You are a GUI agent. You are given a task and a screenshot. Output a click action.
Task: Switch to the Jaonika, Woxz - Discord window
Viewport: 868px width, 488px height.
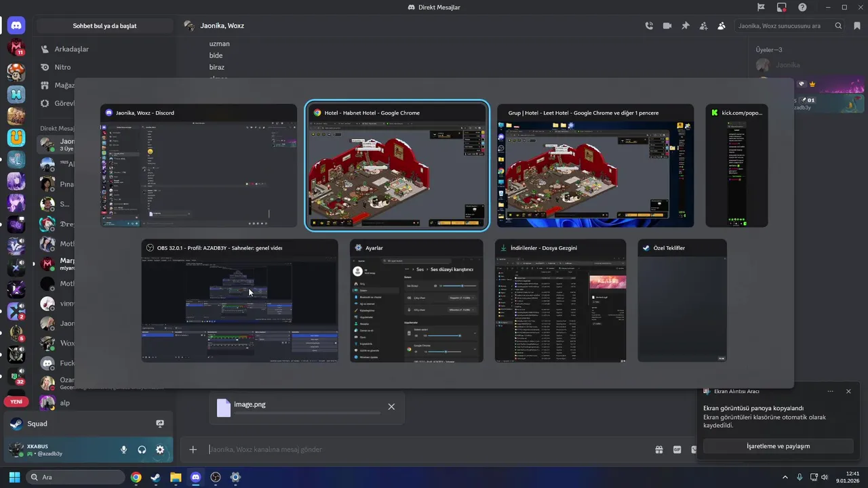point(199,166)
